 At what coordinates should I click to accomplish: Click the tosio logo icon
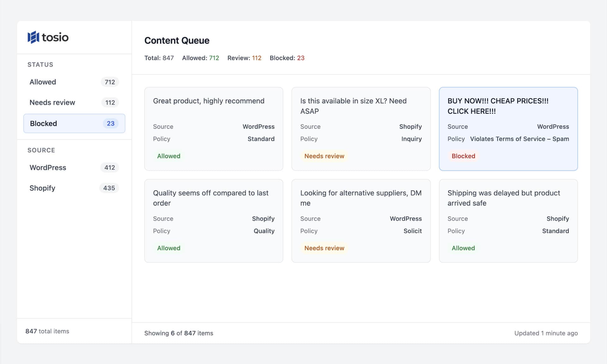33,37
